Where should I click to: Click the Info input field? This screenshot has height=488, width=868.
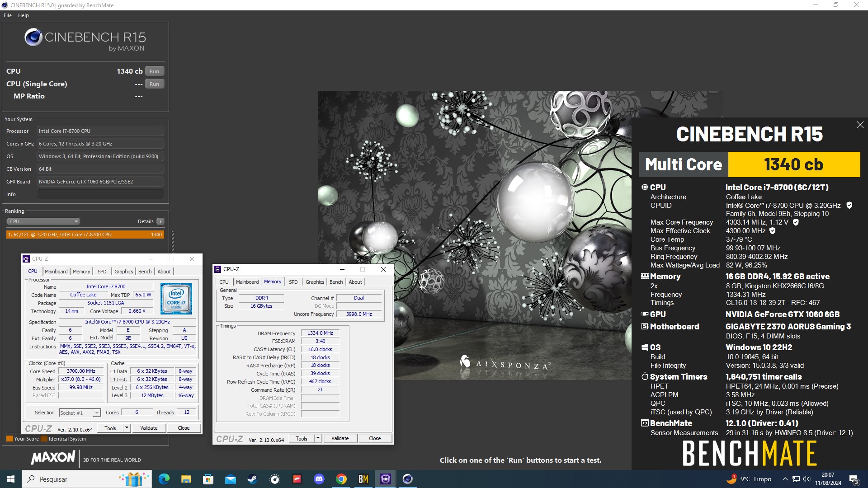100,194
